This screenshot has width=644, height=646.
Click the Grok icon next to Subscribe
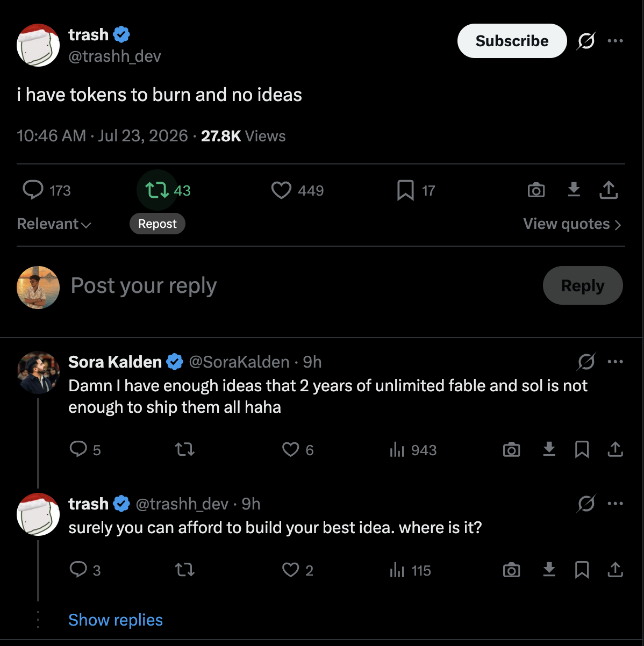click(x=586, y=41)
